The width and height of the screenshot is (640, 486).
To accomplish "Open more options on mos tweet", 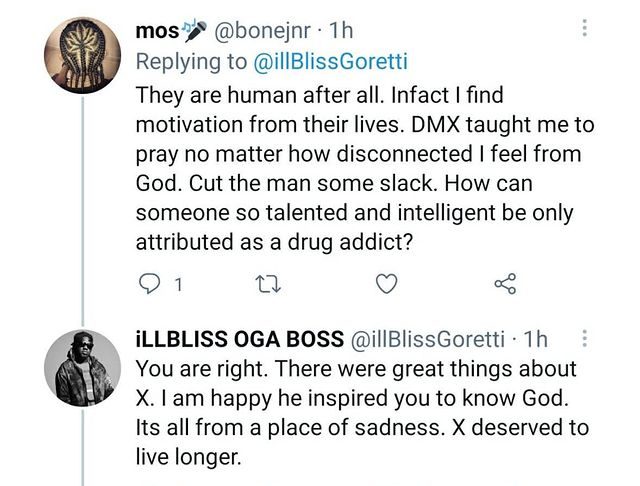I will (x=585, y=29).
